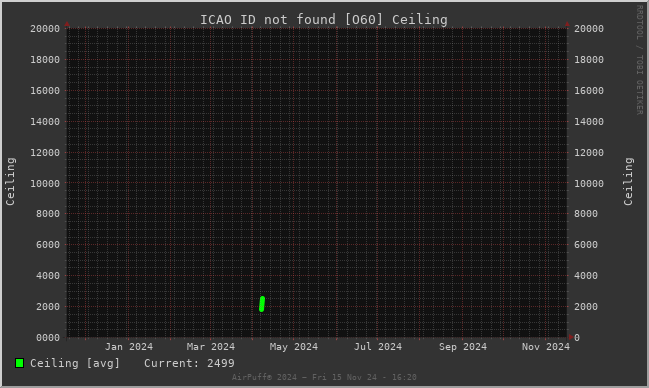Click the left vertical 'Ceiling' axis title
Image resolution: width=649 pixels, height=388 pixels.
pyautogui.click(x=10, y=181)
